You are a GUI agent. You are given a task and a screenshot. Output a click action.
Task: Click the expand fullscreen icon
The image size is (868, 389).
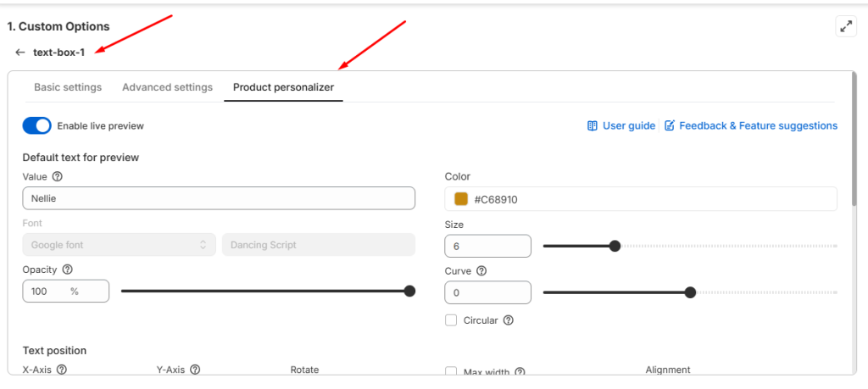[845, 26]
